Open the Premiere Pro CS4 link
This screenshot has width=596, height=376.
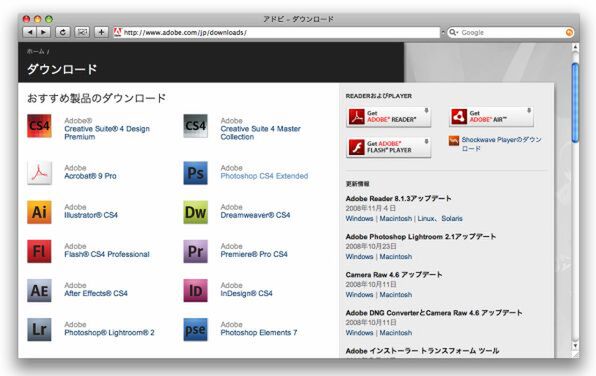pos(254,254)
